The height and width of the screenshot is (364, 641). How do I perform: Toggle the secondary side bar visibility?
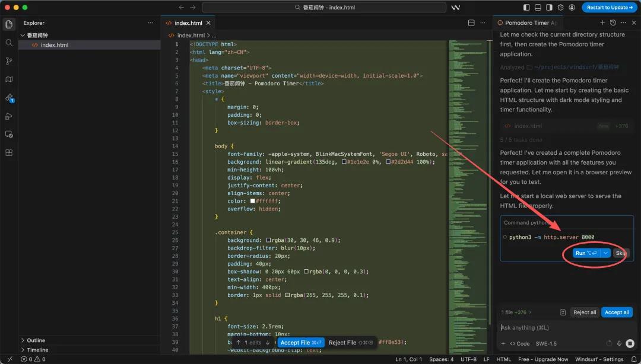(549, 7)
